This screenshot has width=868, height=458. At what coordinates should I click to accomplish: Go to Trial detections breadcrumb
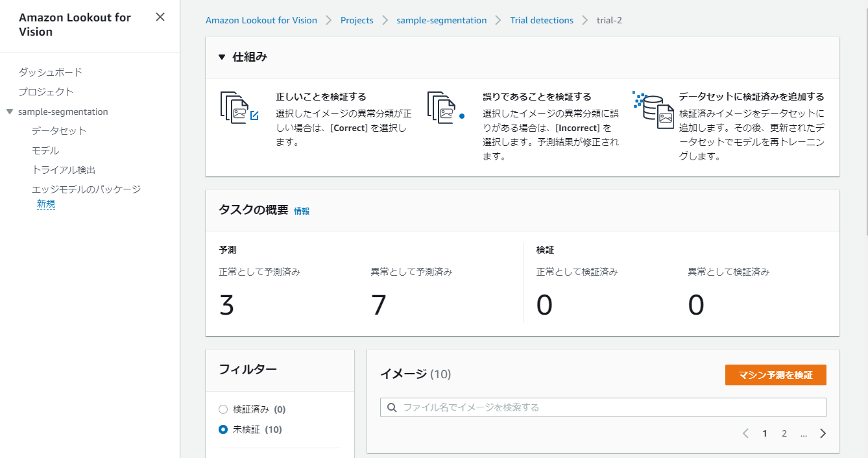542,20
